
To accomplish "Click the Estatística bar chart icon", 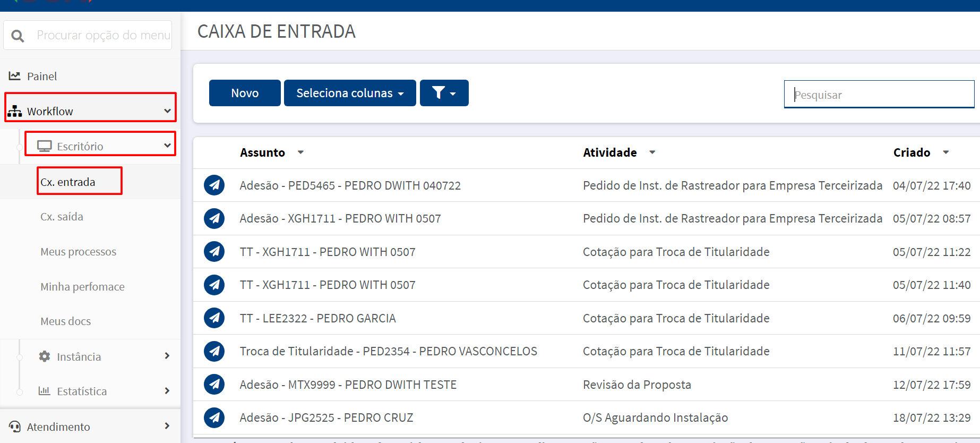I will pos(44,391).
